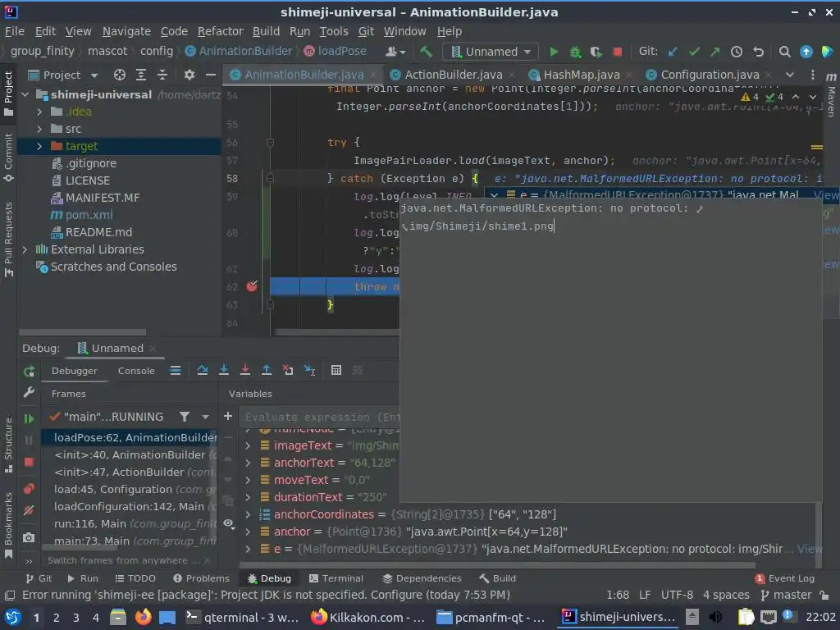This screenshot has height=630, width=840.
Task: Commit changes with Git green checkmark
Action: point(694,52)
